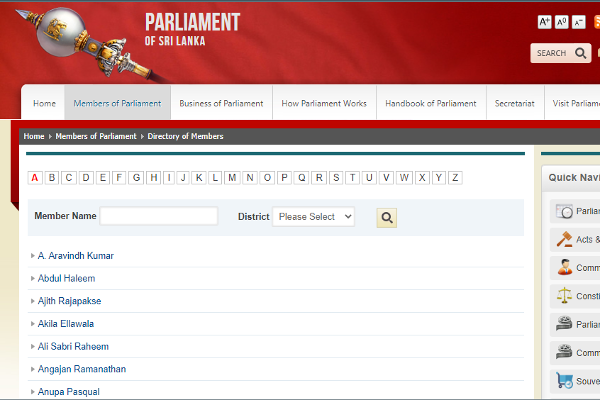Open Ajith Rajapakse profile
Screen dimensions: 600x400
point(69,301)
